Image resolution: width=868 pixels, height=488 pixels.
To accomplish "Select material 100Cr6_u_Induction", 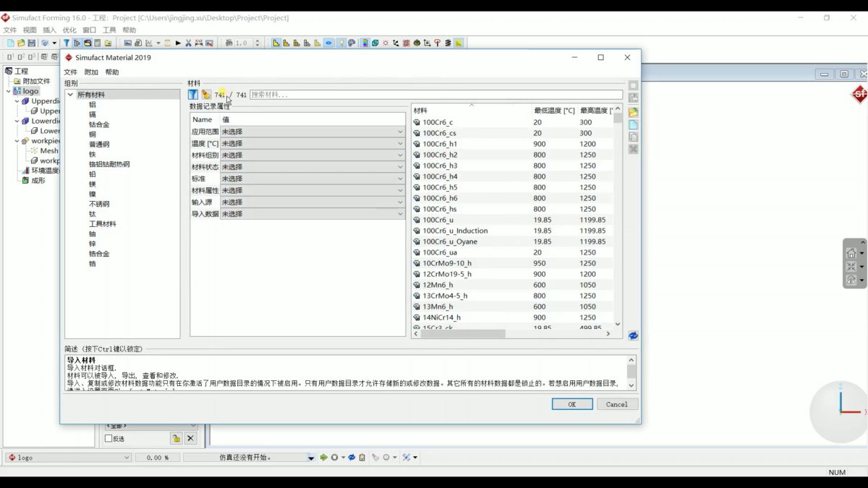I will [x=455, y=231].
